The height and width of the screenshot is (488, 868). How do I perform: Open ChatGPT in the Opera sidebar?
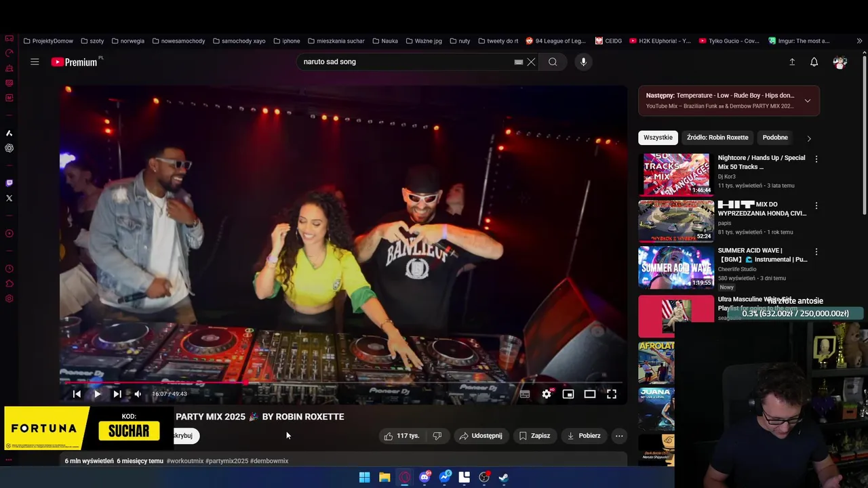9,148
